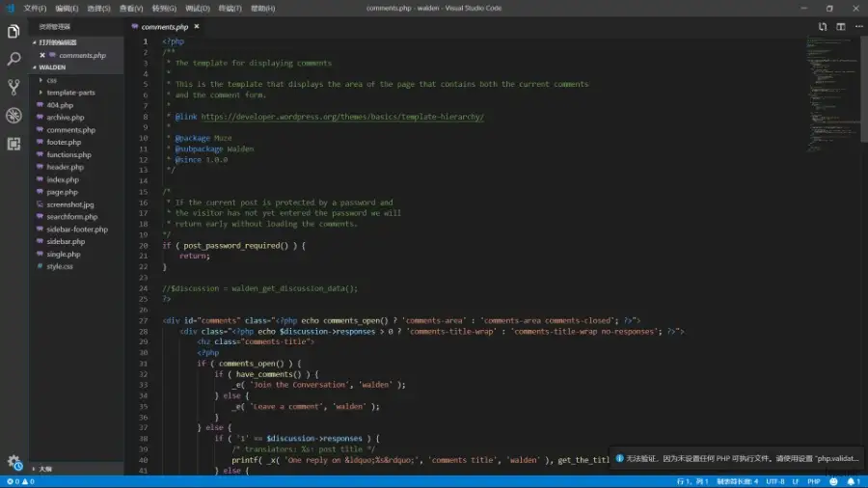This screenshot has height=488, width=868.
Task: Click the UTF-8 encoding status entry
Action: [x=775, y=482]
